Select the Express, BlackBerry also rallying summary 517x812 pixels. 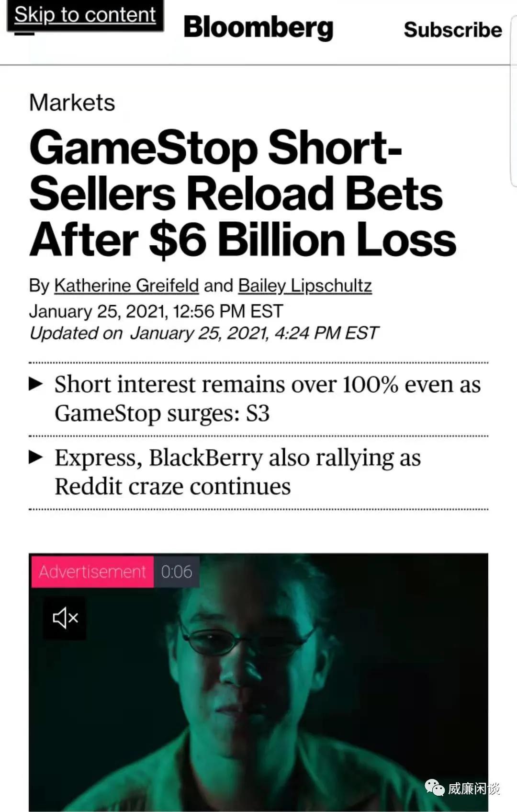coord(237,472)
